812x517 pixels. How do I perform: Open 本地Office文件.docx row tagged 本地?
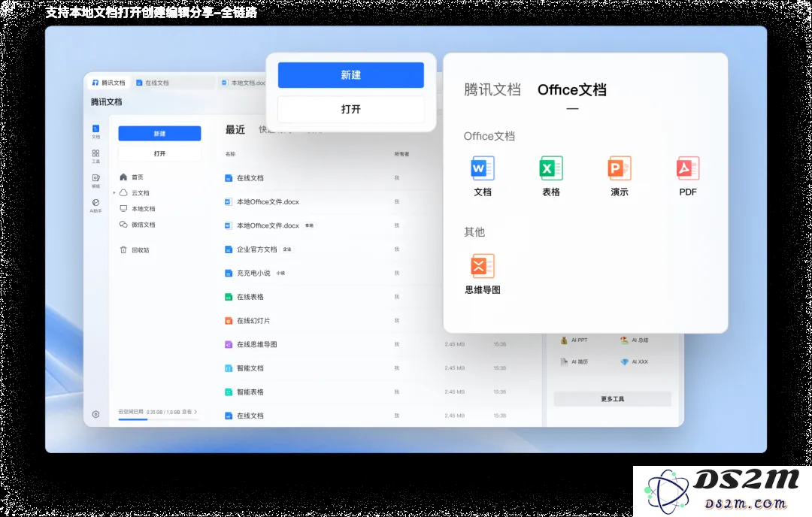[x=268, y=225]
